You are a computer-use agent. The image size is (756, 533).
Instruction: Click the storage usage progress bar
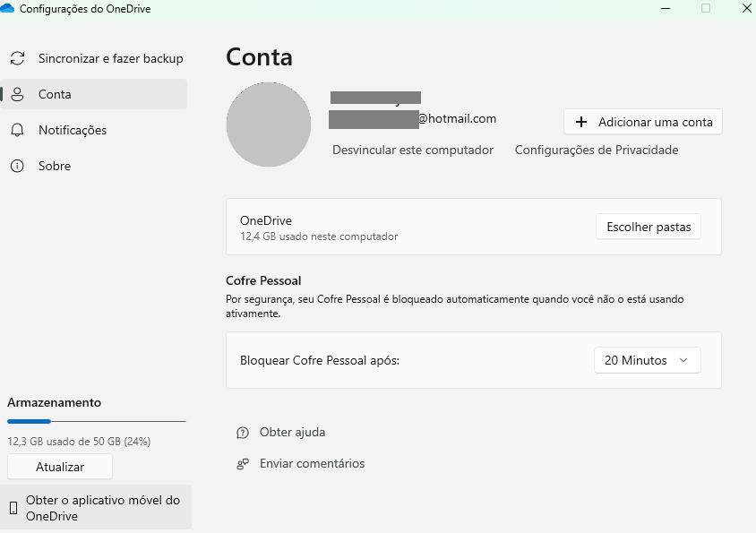tap(97, 422)
